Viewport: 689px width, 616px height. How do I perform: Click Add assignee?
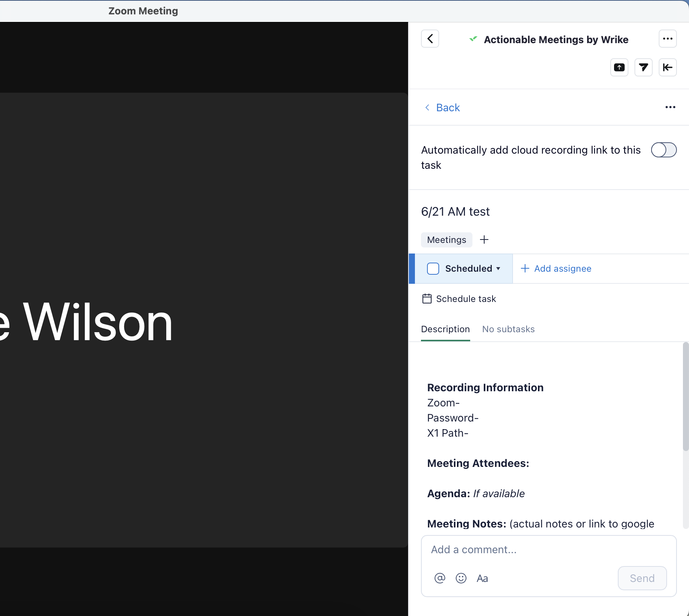(x=556, y=269)
